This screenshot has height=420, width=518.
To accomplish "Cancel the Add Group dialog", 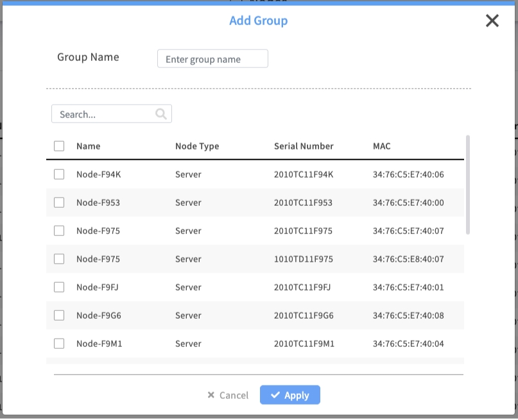I will point(228,395).
